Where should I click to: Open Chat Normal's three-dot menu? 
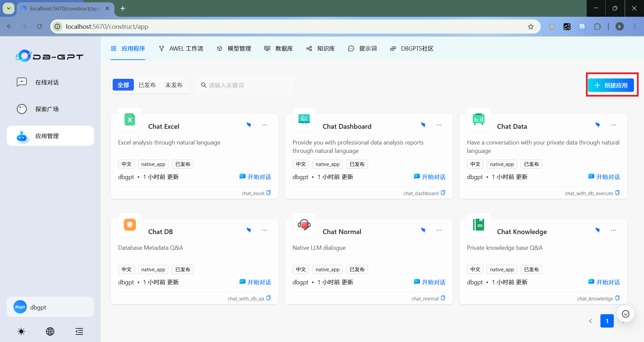tap(439, 230)
